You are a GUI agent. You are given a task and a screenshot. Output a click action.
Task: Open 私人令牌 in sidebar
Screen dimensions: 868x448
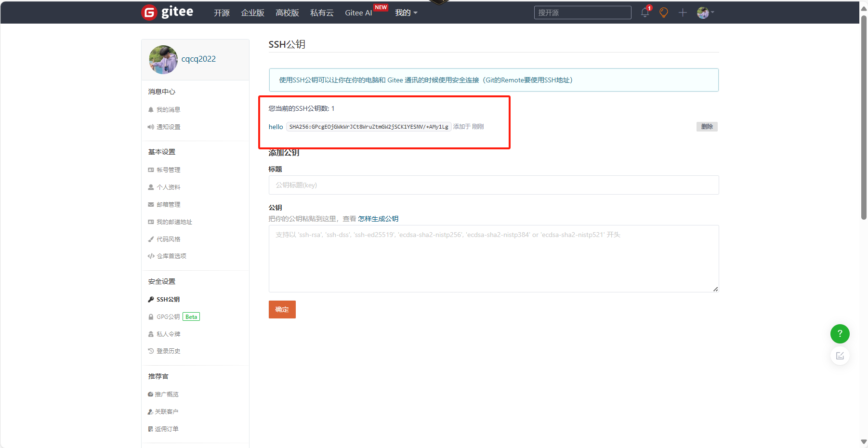tap(169, 334)
